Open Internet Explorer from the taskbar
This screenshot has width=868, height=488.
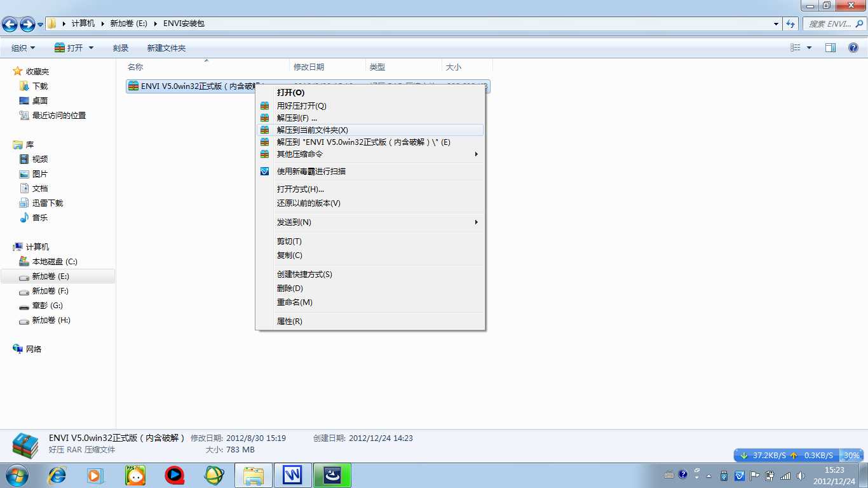(57, 475)
